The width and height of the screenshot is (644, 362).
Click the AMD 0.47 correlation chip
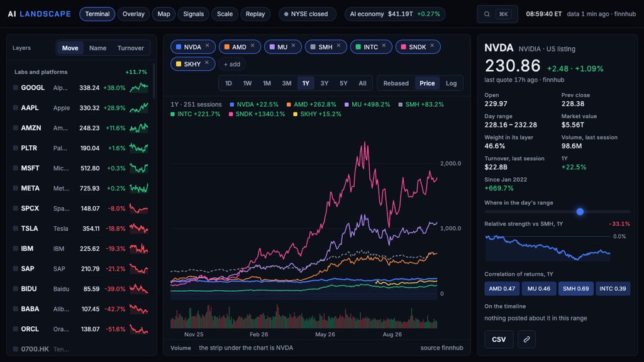tap(502, 288)
